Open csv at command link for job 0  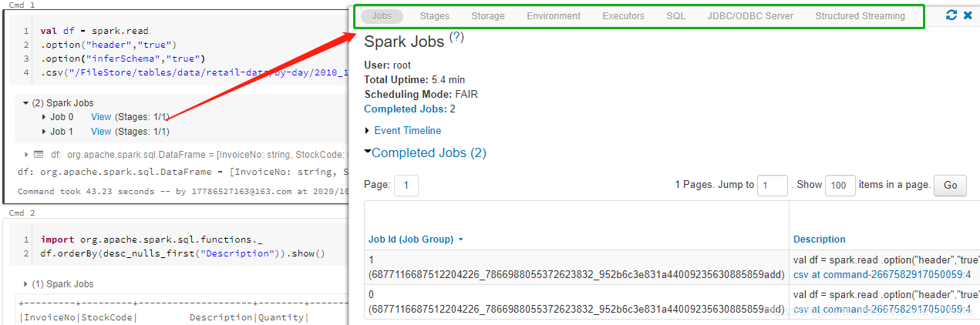(882, 309)
